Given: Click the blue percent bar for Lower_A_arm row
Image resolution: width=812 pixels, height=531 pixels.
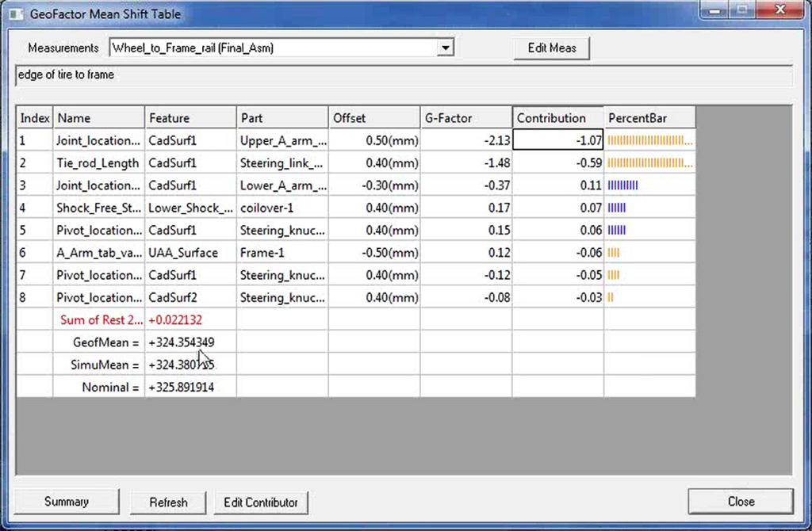Looking at the screenshot, I should (x=622, y=185).
